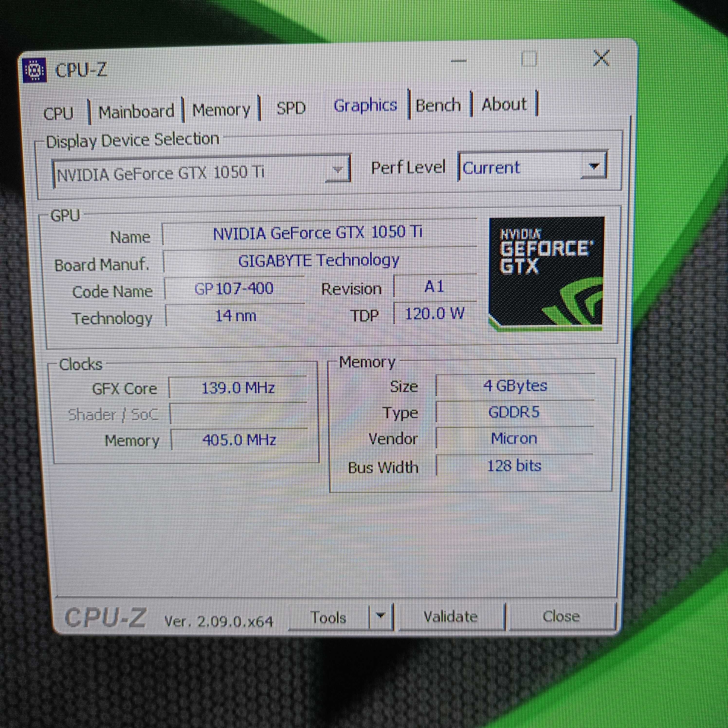Viewport: 728px width, 728px height.
Task: Click the 120.0 W TDP value
Action: click(435, 313)
